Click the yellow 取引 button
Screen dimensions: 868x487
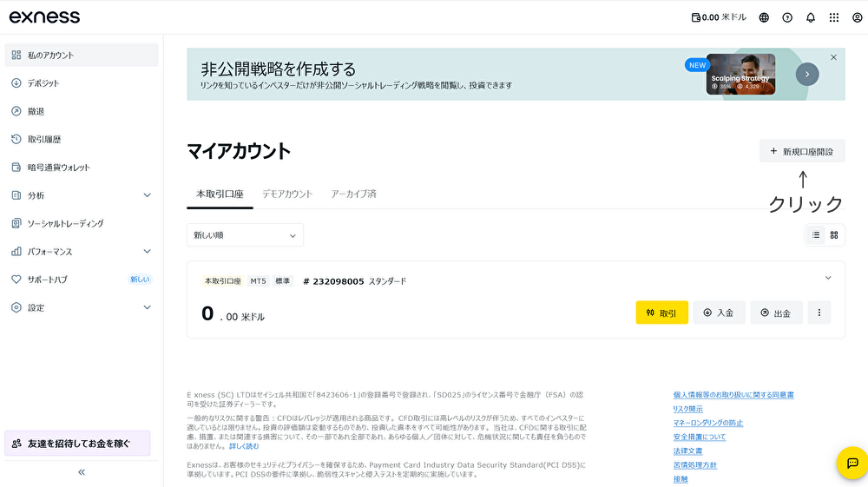pos(662,313)
